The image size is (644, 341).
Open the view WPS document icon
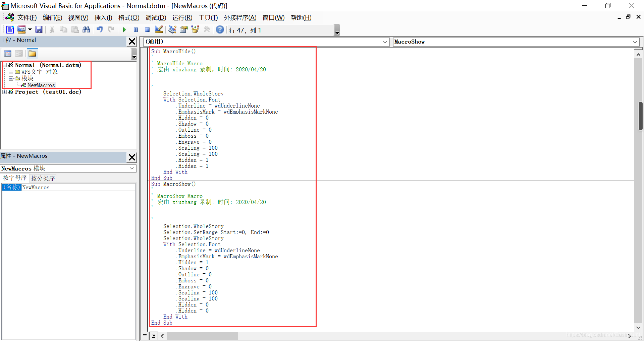pyautogui.click(x=10, y=30)
